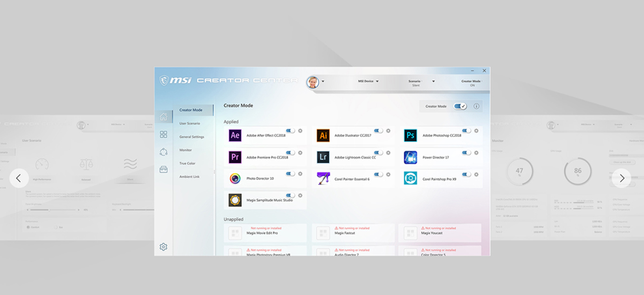Click the Magix Youcast unapplied card
This screenshot has width=644, height=295.
[440, 233]
